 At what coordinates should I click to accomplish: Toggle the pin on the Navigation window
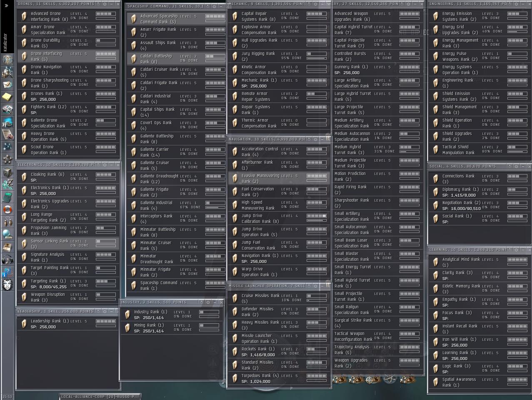[309, 139]
